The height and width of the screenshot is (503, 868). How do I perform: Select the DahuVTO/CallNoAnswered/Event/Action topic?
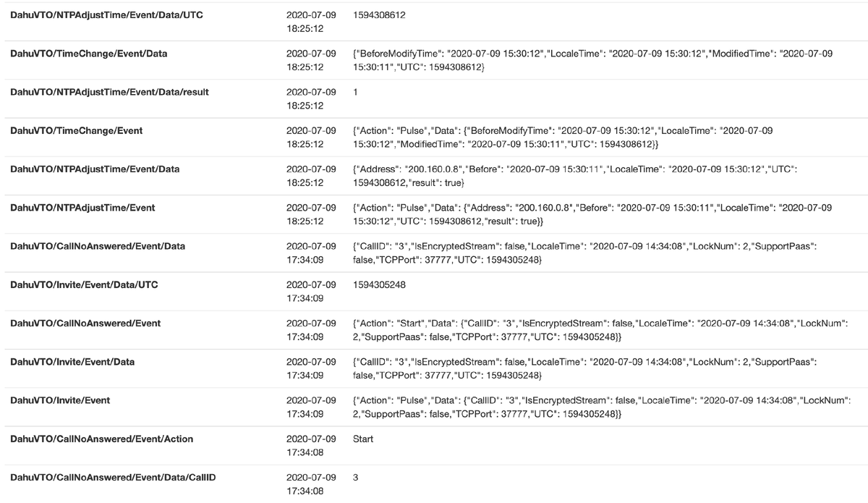coord(102,439)
